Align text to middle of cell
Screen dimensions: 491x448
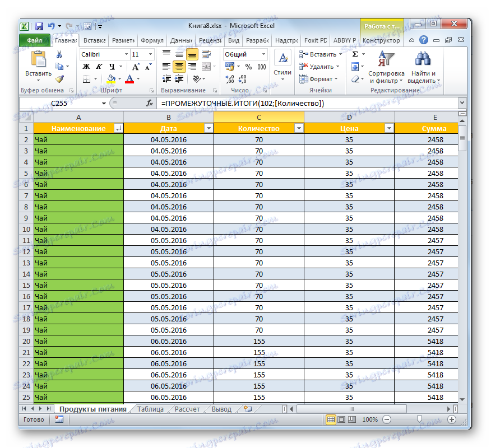click(x=179, y=54)
